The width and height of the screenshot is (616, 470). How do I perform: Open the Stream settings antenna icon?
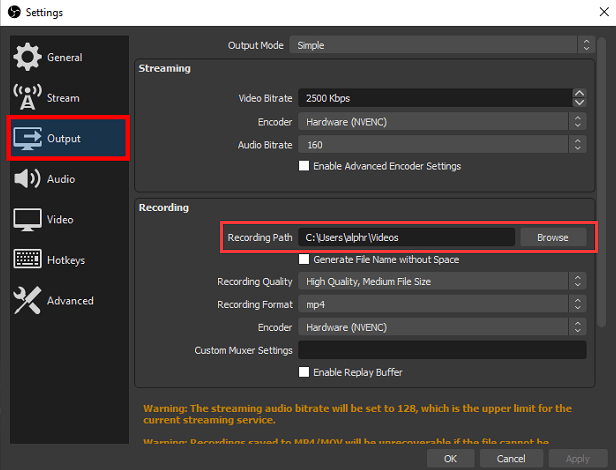click(27, 98)
